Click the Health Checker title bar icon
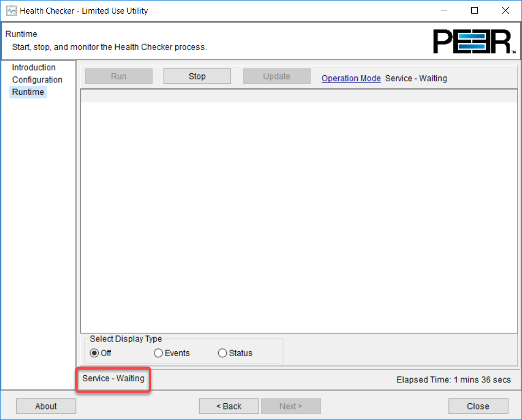522x420 pixels. pyautogui.click(x=12, y=10)
